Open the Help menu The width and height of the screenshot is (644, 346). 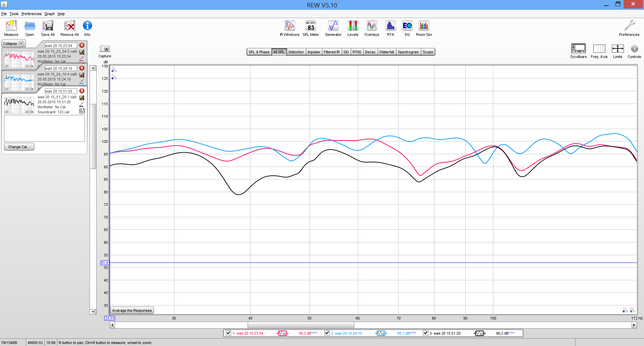(61, 14)
